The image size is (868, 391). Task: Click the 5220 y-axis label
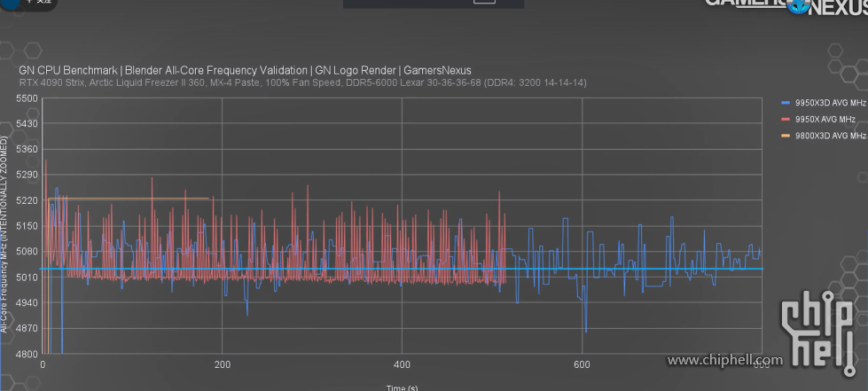click(27, 200)
